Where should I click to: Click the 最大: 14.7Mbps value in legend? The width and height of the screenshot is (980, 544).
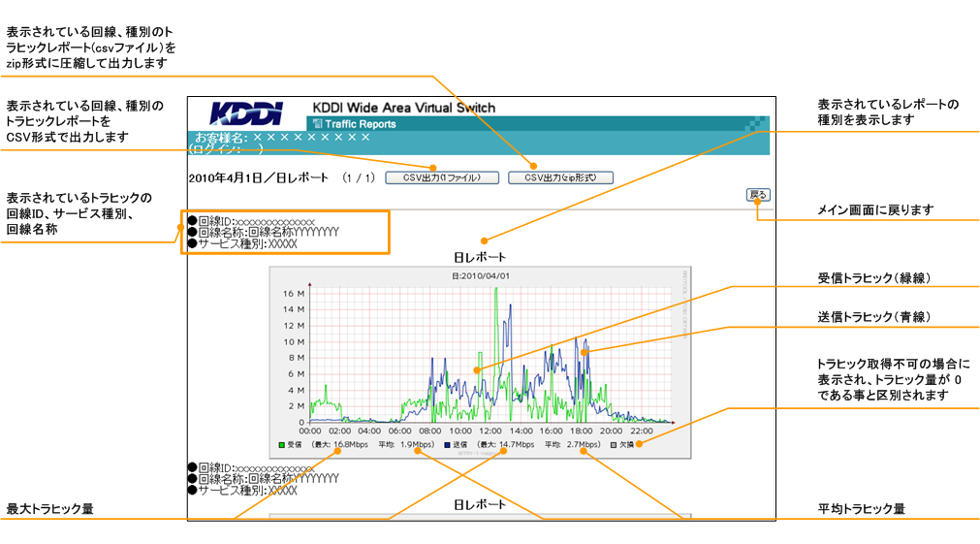(x=506, y=444)
